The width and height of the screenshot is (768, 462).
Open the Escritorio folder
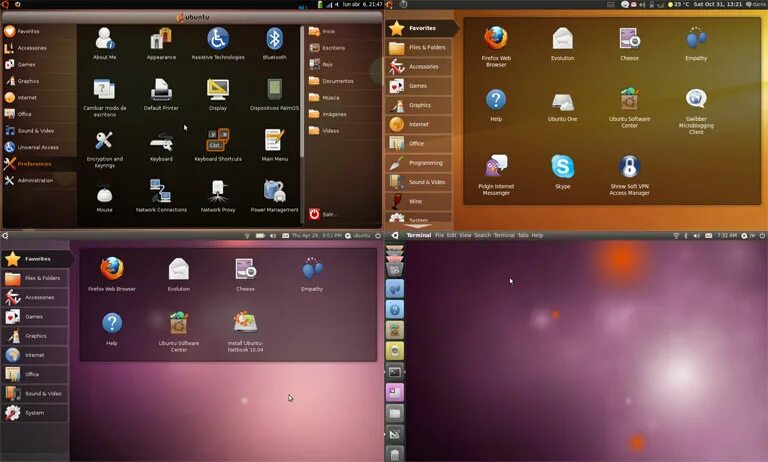pyautogui.click(x=327, y=48)
